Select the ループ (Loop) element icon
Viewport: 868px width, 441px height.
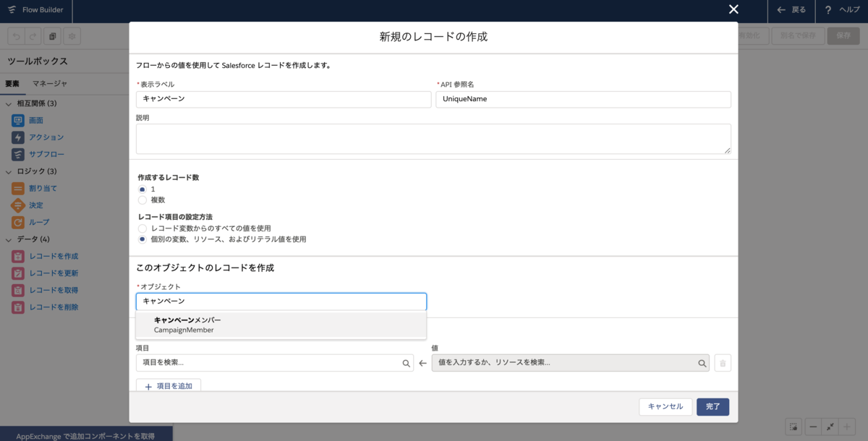click(x=20, y=222)
